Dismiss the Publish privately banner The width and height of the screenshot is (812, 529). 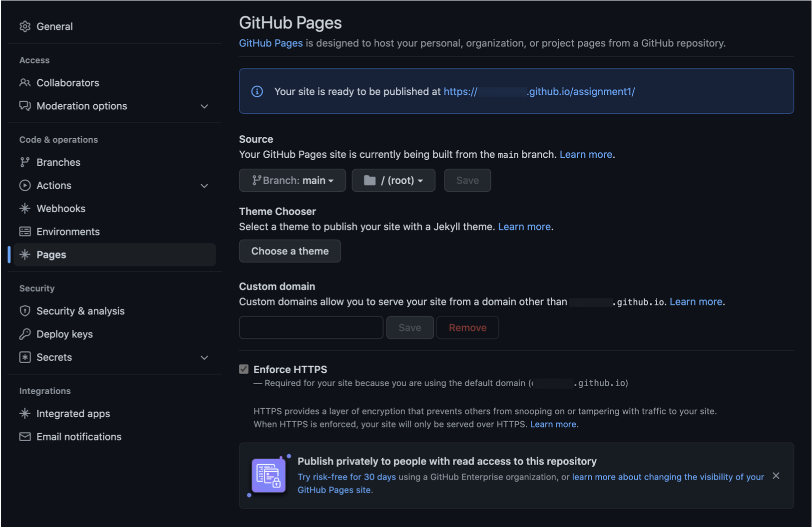(776, 476)
